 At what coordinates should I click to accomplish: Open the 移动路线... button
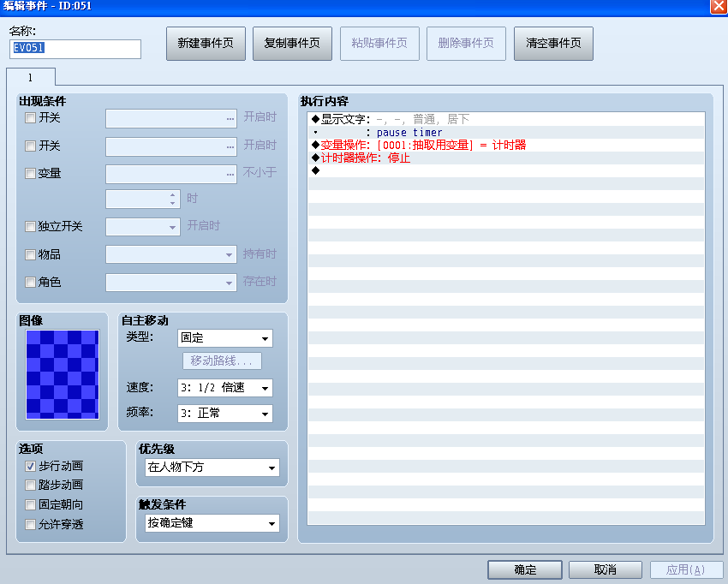pyautogui.click(x=222, y=361)
